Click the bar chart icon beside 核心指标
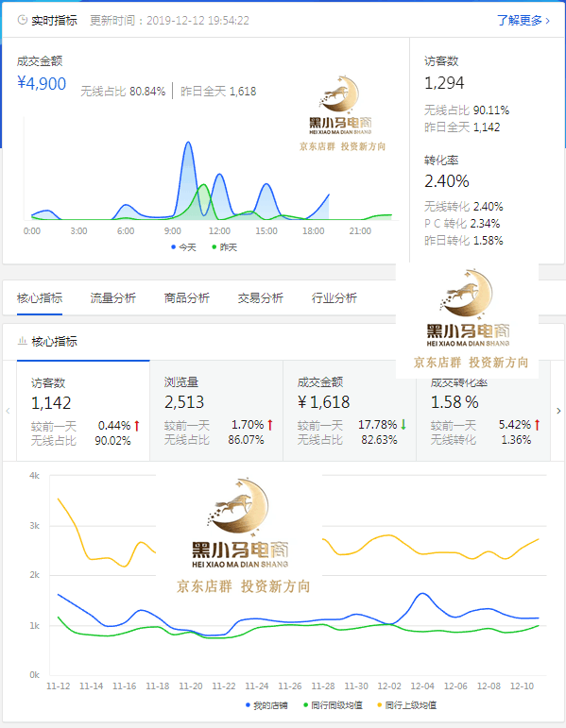 (x=22, y=341)
